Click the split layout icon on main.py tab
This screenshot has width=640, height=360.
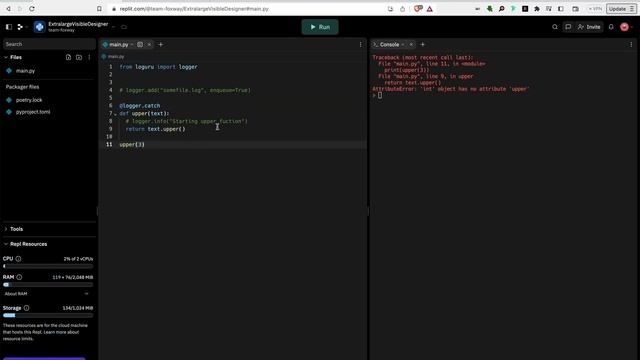[140, 44]
